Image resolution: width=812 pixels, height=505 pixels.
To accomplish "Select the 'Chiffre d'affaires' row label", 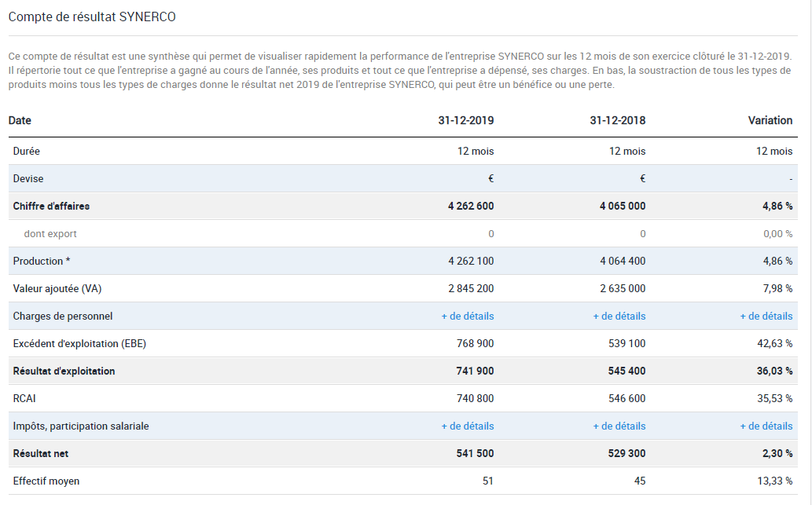I will coord(51,206).
